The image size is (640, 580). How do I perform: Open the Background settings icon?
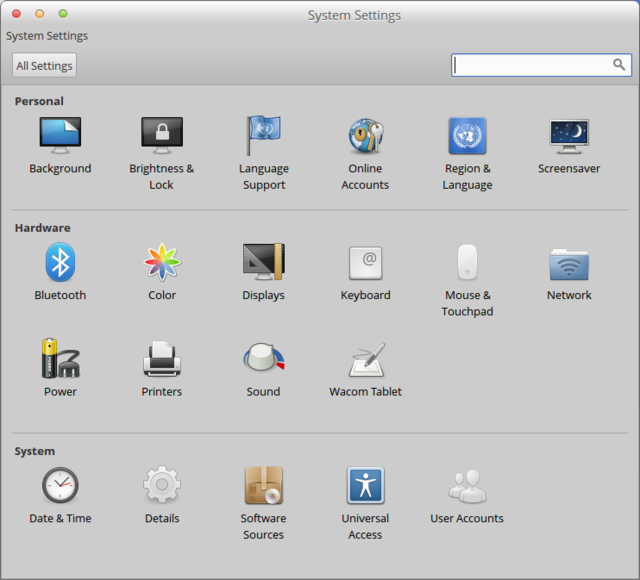pyautogui.click(x=60, y=135)
